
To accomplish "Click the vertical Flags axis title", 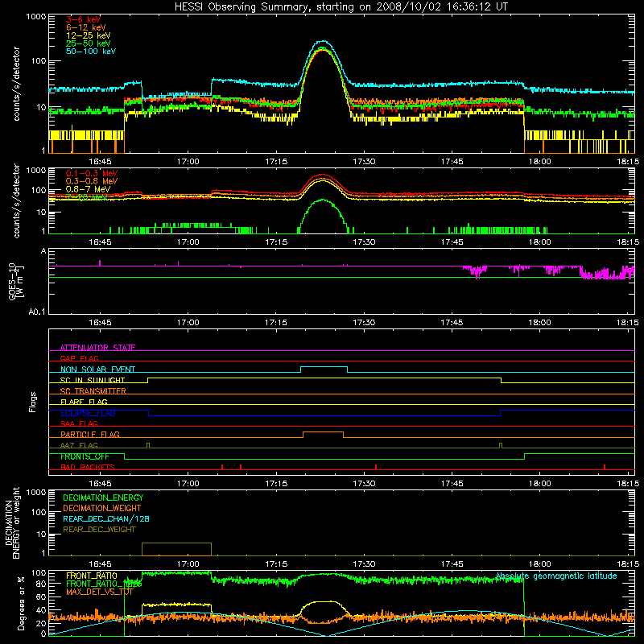I will pos(32,402).
